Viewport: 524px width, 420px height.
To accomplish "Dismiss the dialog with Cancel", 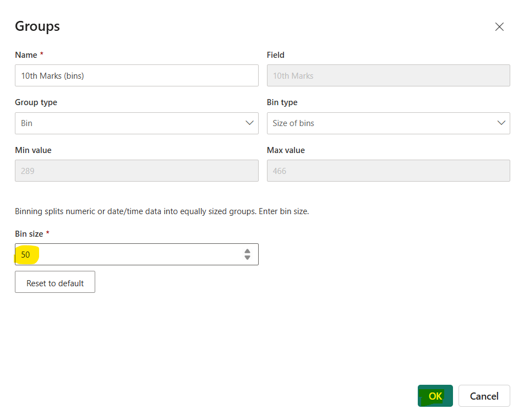I will pyautogui.click(x=484, y=396).
